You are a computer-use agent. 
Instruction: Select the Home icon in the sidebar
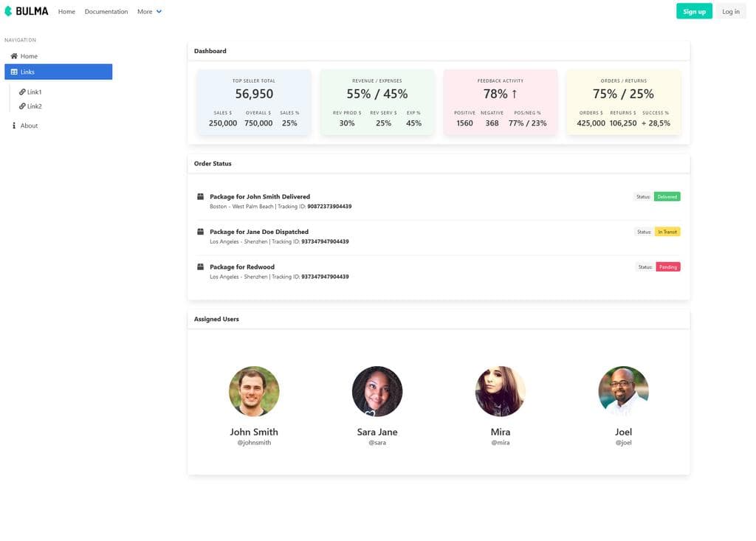(x=13, y=56)
